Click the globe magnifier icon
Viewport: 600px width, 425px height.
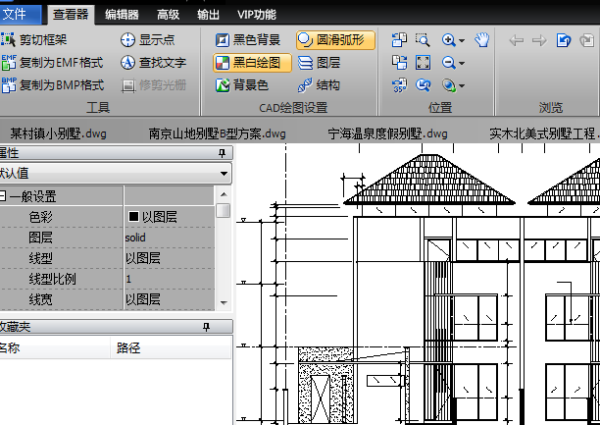[x=448, y=85]
